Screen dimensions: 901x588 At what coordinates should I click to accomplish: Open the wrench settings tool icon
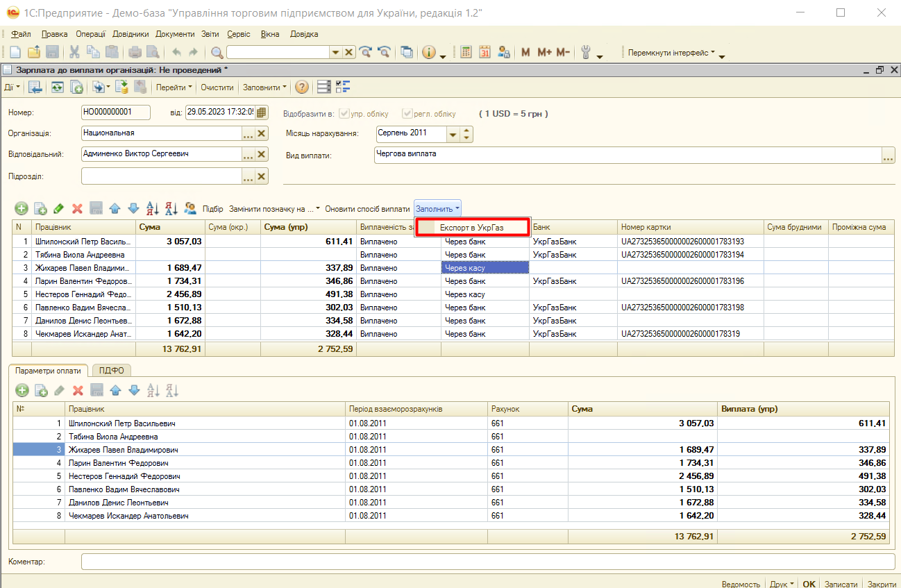click(x=585, y=52)
